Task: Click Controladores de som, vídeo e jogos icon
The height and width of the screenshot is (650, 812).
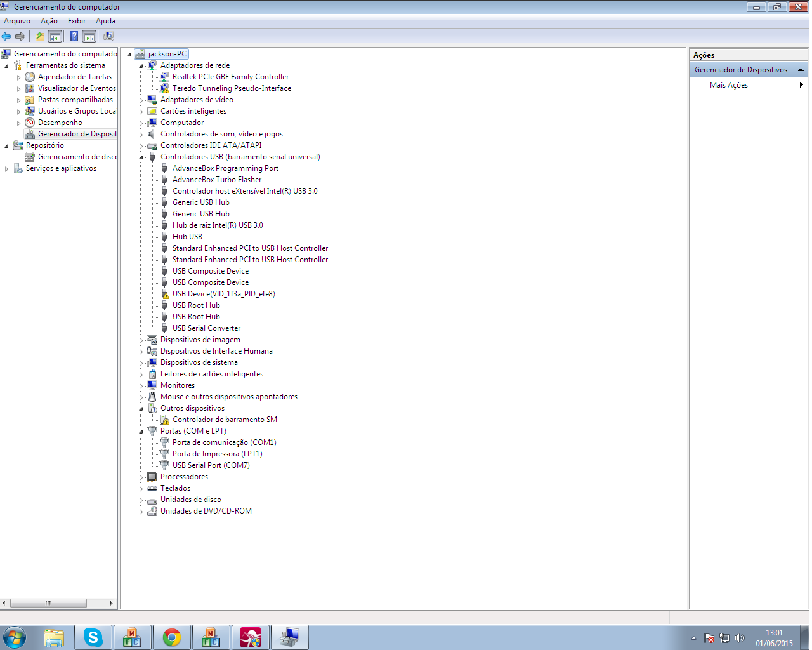Action: (x=152, y=134)
